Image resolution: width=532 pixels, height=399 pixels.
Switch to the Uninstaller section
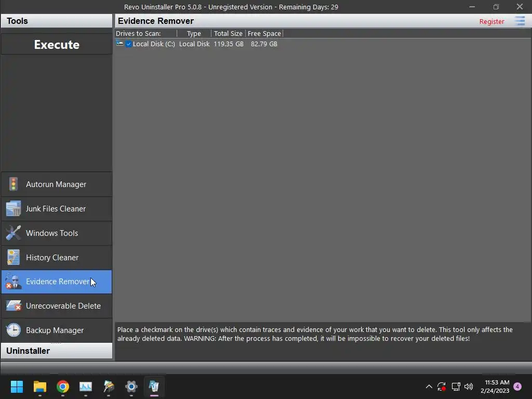pyautogui.click(x=57, y=351)
